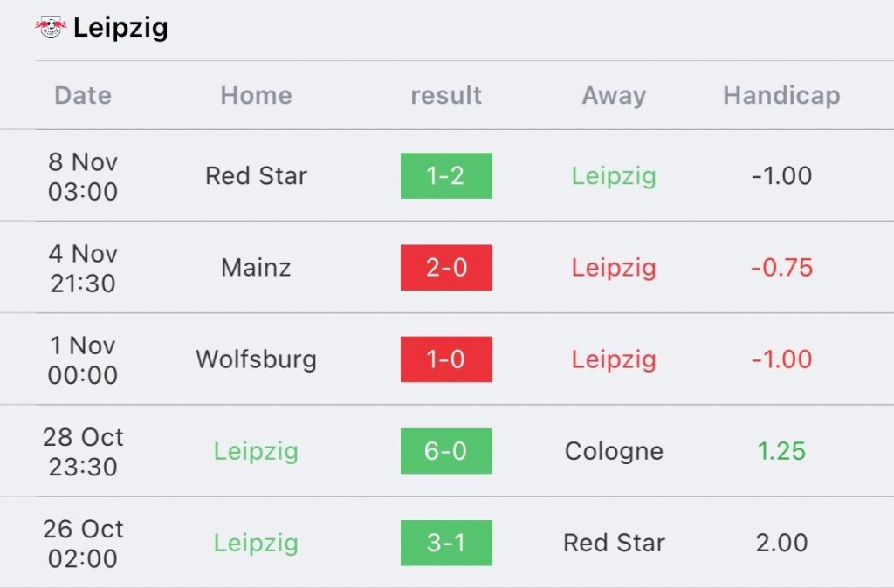Select the Mainz home team

point(256,267)
